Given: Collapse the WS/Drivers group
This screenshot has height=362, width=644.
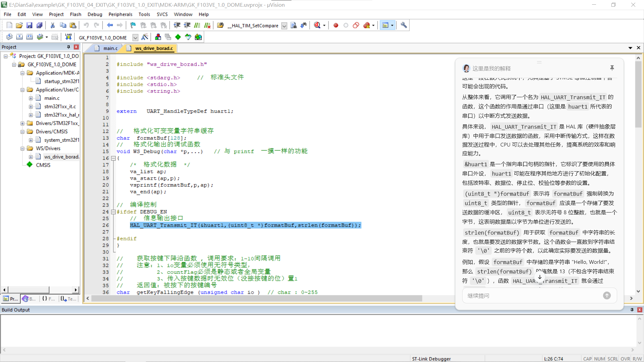Looking at the screenshot, I should (x=22, y=148).
